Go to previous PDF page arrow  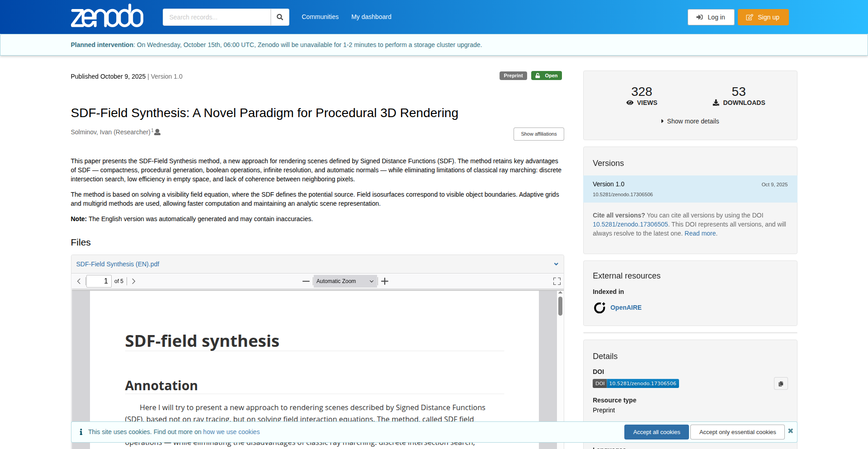(x=79, y=281)
